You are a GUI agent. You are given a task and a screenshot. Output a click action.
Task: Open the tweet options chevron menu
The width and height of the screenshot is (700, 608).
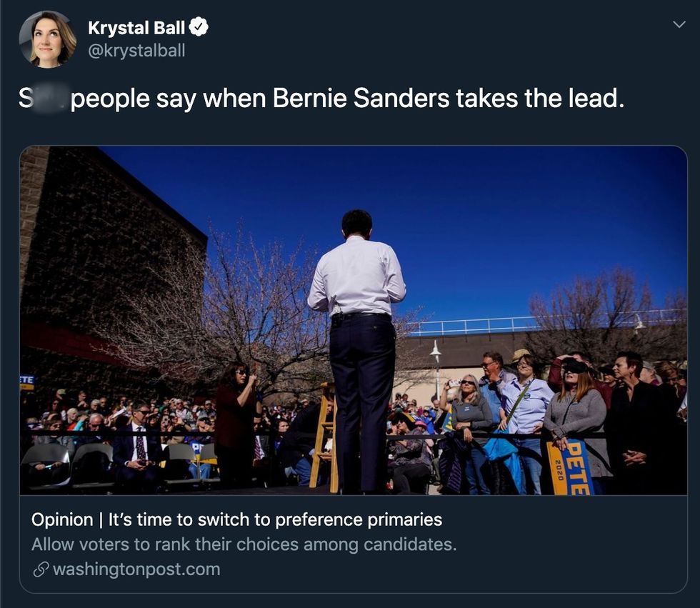click(679, 24)
